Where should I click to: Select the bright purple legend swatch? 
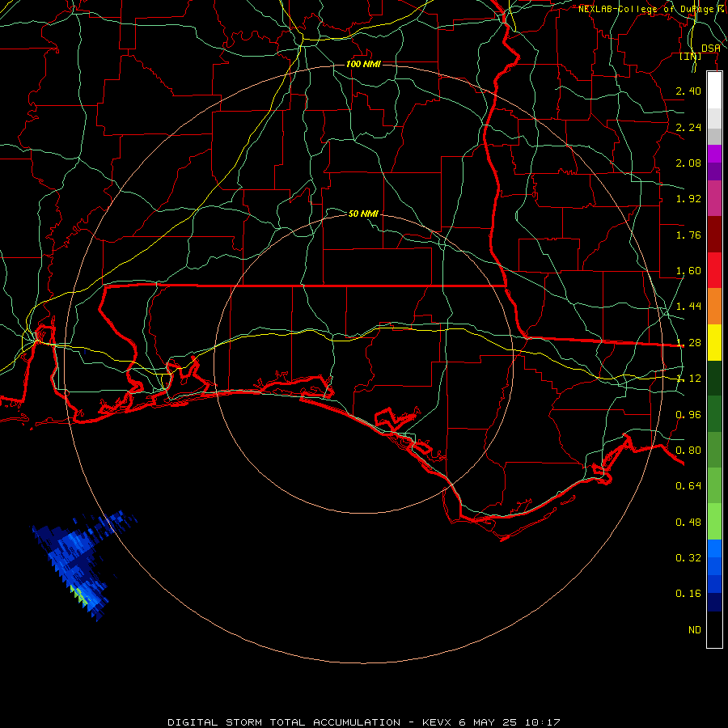click(x=714, y=154)
